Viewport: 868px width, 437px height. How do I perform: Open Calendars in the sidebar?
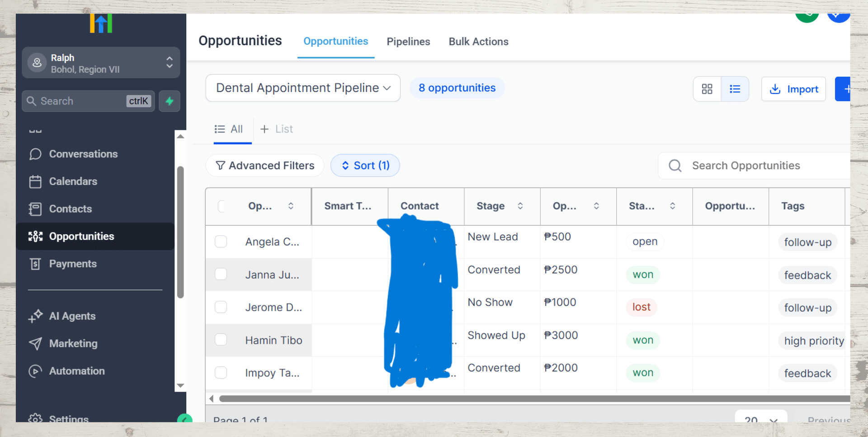click(73, 181)
